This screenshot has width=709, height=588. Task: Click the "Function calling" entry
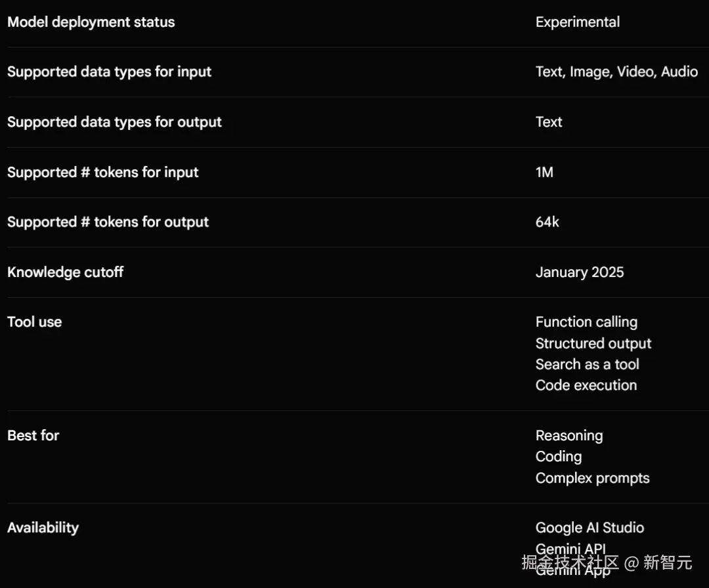coord(586,322)
